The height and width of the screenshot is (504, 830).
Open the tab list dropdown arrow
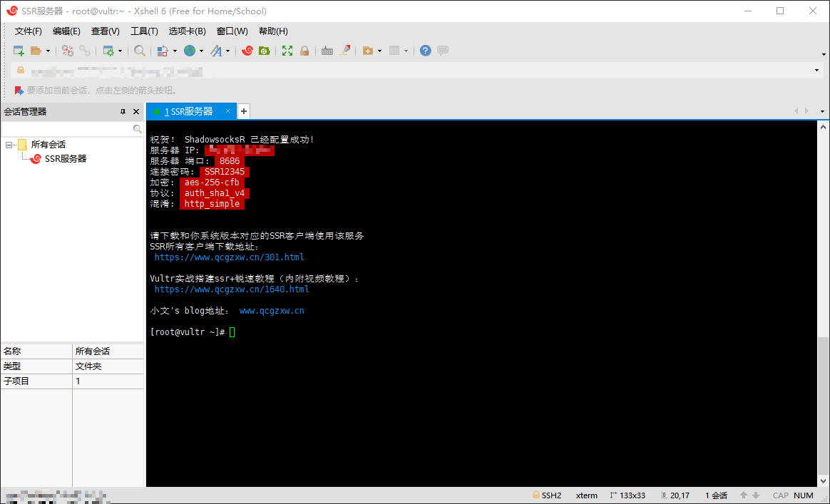[x=823, y=111]
